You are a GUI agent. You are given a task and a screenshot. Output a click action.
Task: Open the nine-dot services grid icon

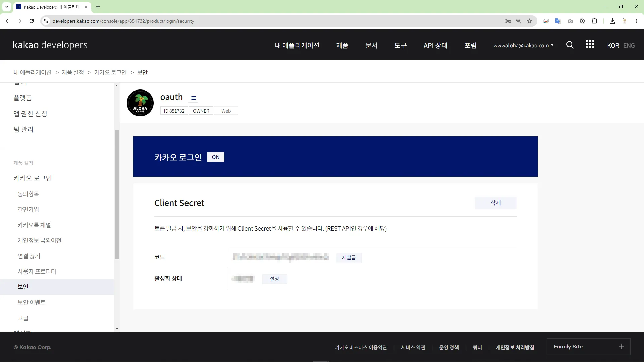point(590,44)
